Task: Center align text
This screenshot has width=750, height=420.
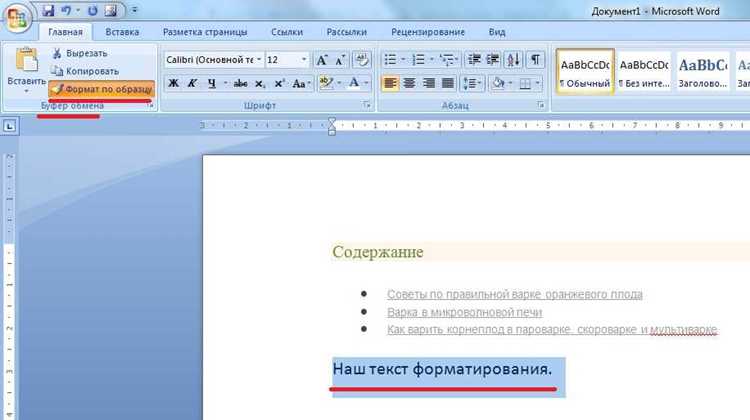Action: tap(409, 83)
